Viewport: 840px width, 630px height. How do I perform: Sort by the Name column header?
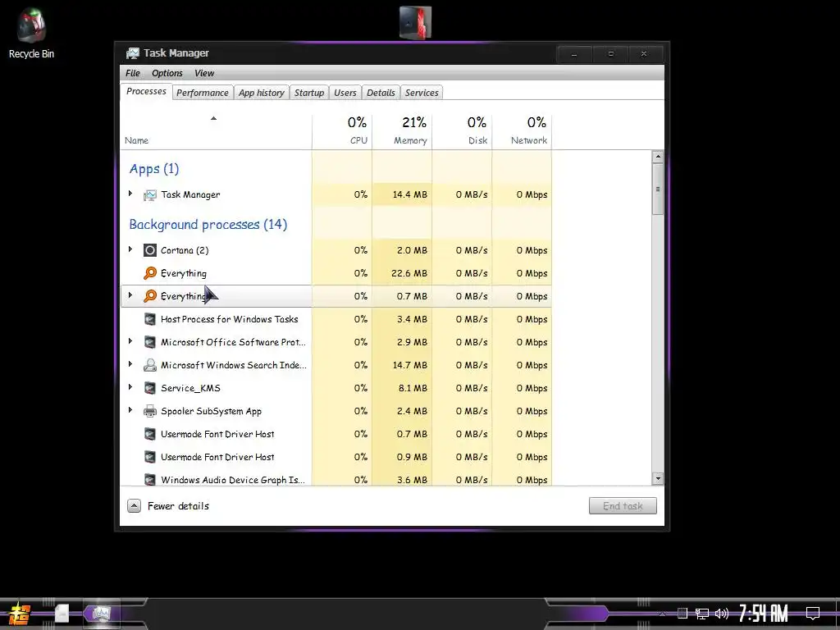coord(216,132)
